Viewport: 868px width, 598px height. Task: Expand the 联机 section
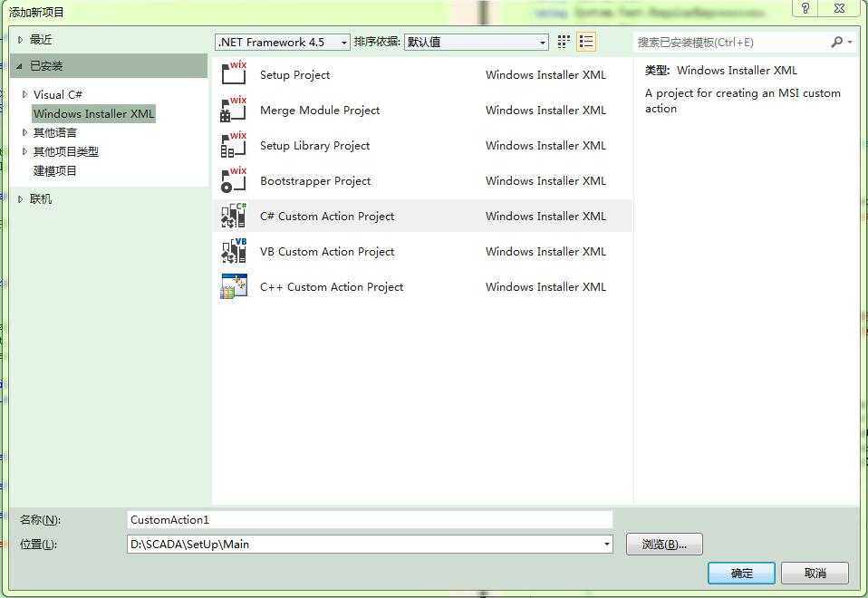coord(21,199)
